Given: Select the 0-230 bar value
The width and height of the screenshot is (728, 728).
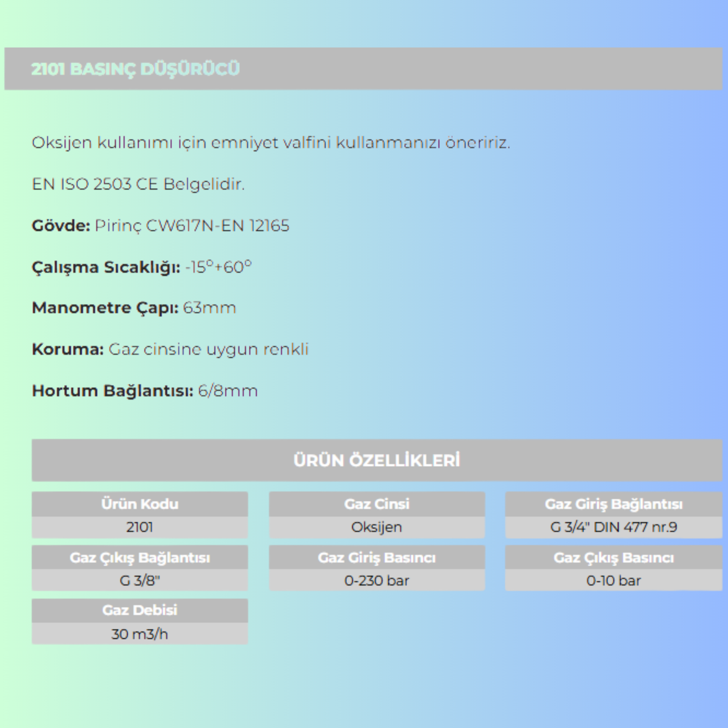Looking at the screenshot, I should pyautogui.click(x=377, y=580).
